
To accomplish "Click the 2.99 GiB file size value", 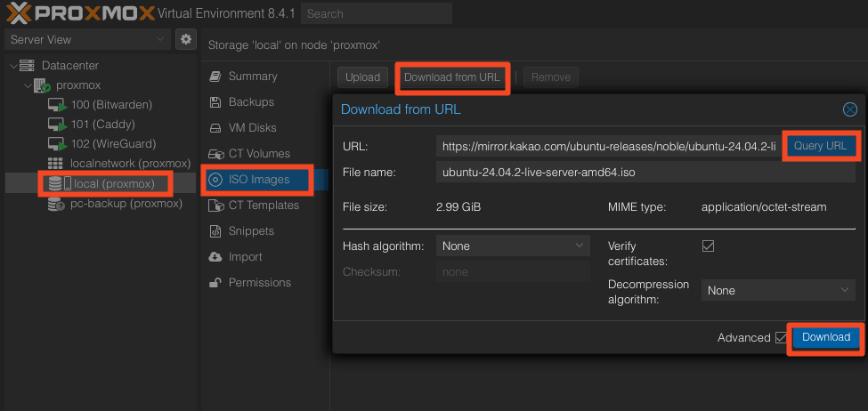I will pyautogui.click(x=458, y=207).
